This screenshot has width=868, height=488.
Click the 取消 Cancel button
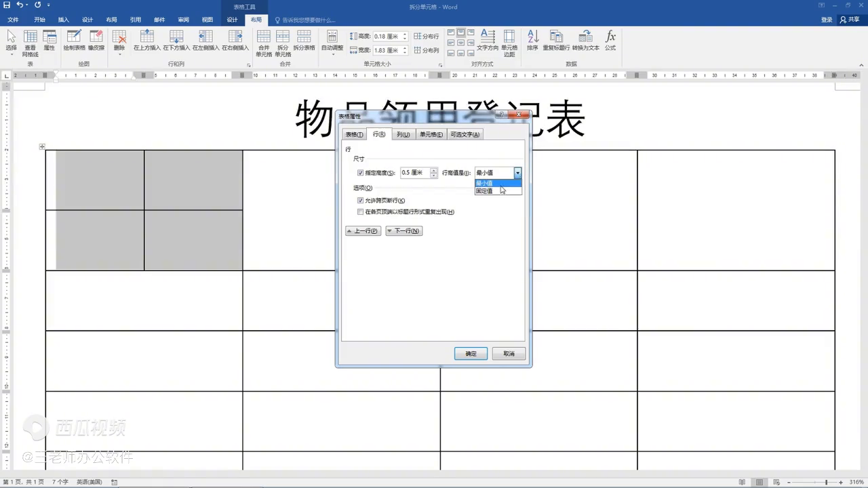(509, 353)
